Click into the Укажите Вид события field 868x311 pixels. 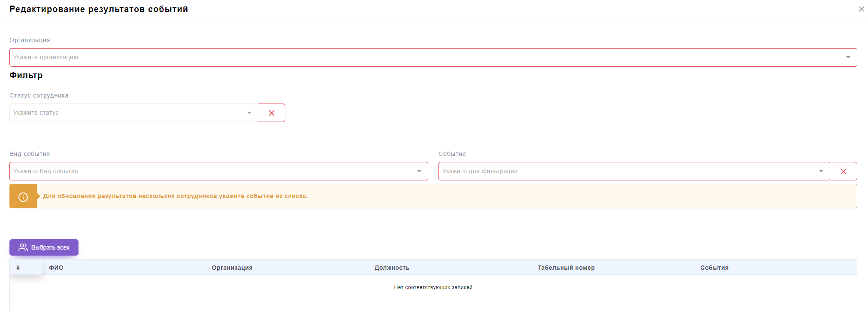210,171
